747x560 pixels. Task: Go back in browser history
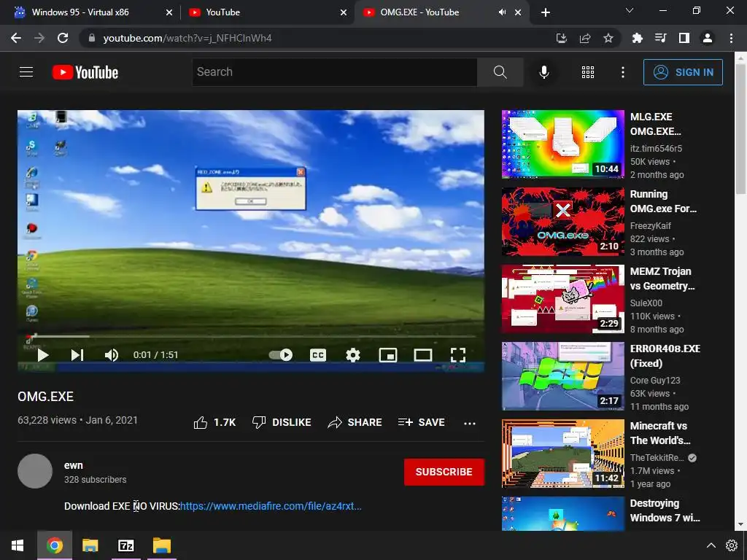[16, 38]
